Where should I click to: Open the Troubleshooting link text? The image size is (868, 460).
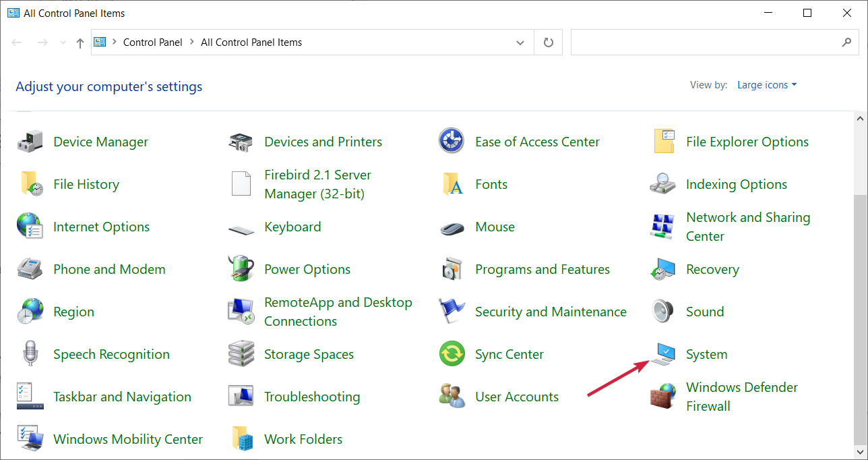click(x=312, y=397)
